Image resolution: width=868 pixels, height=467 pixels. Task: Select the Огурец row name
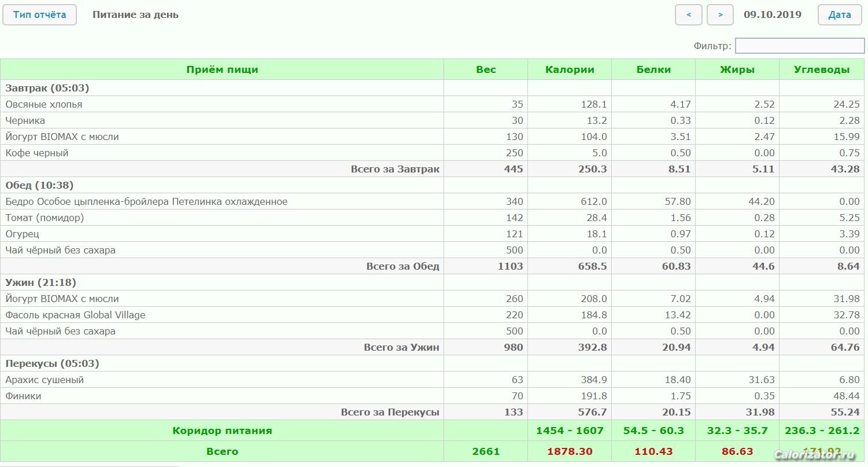tap(23, 234)
